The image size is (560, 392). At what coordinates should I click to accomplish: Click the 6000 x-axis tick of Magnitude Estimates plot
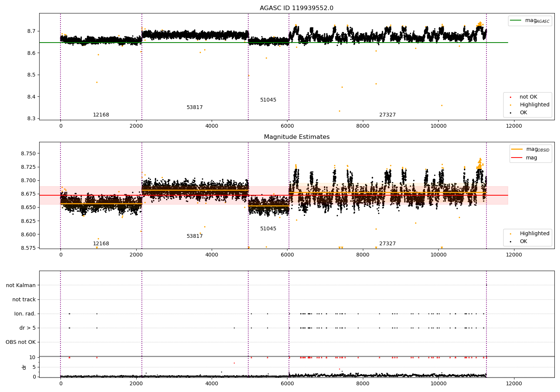coord(287,255)
